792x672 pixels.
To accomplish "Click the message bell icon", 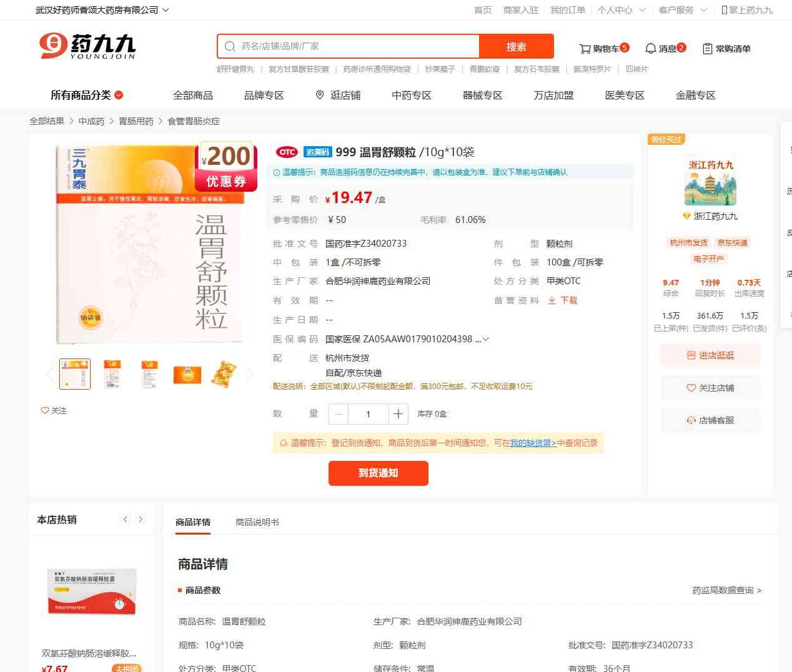I will 650,49.
